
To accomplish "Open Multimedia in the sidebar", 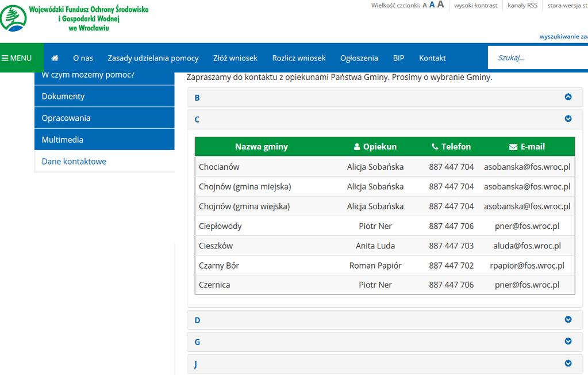I will [x=104, y=140].
